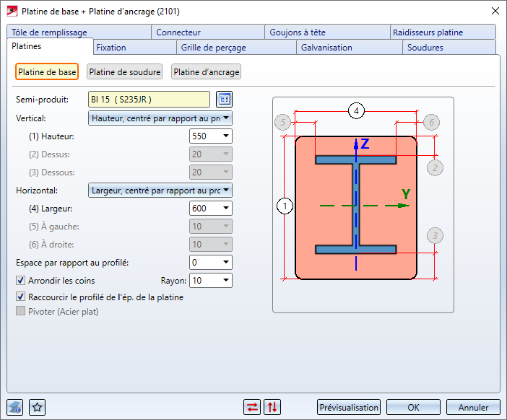Click the design variant settings icon at bottom-left

click(x=15, y=407)
